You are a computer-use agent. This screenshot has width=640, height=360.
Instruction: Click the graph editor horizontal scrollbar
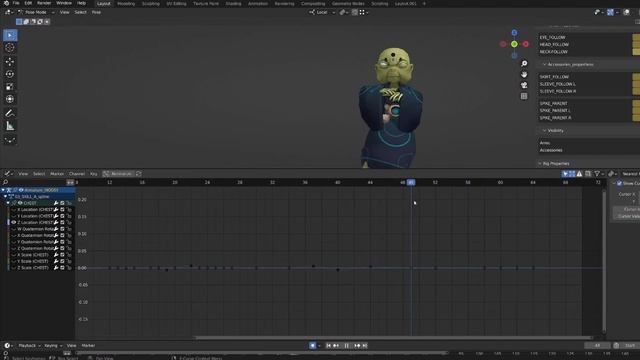(x=393, y=338)
